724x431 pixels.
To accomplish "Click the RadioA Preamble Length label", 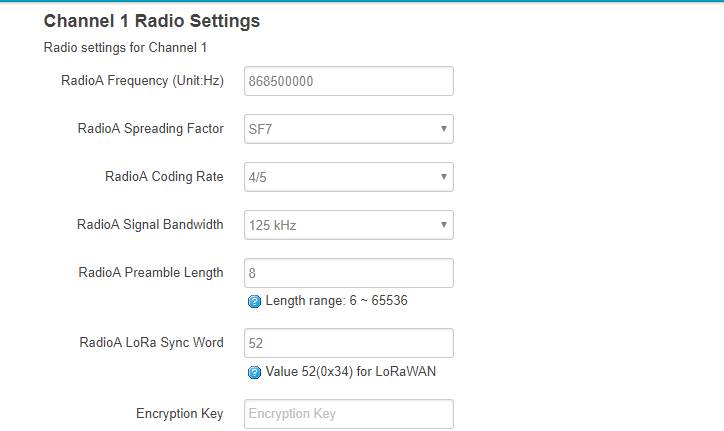I will pyautogui.click(x=151, y=273).
